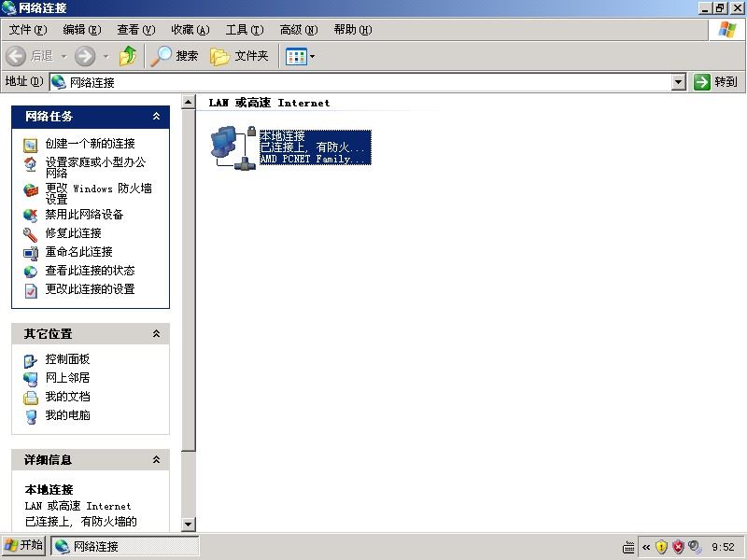Viewport: 747px width, 560px height.
Task: Open the Views icon in toolbar
Action: click(x=296, y=57)
